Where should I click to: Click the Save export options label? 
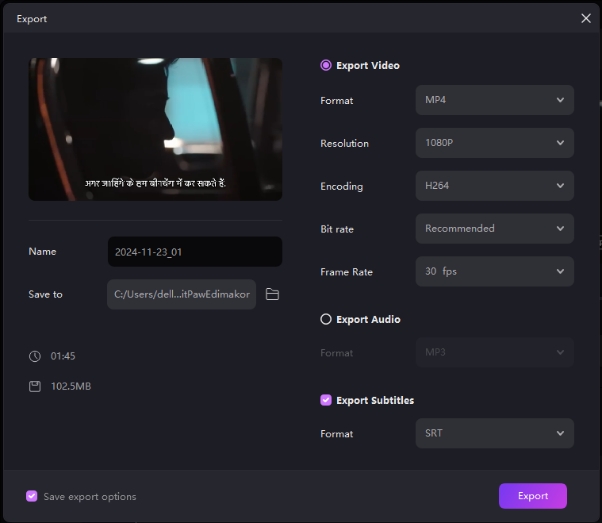90,497
